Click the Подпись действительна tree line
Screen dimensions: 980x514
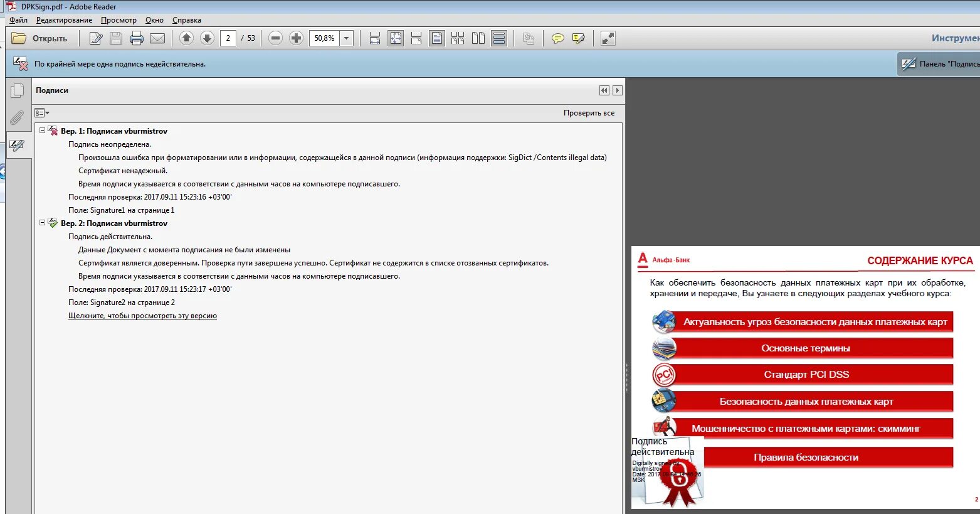coord(110,237)
